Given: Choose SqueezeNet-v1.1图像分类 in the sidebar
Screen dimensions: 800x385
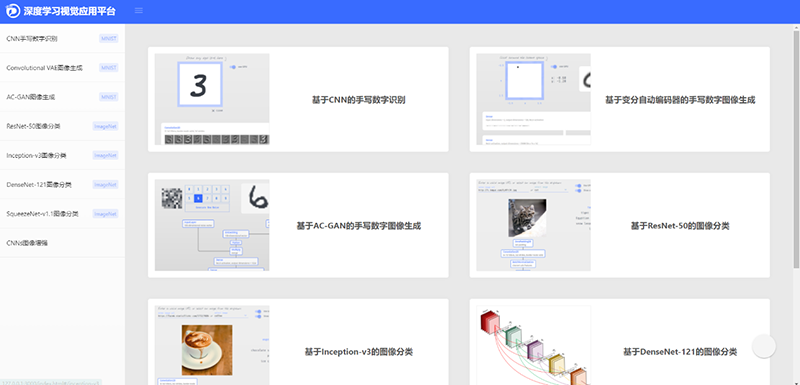Looking at the screenshot, I should [x=62, y=214].
